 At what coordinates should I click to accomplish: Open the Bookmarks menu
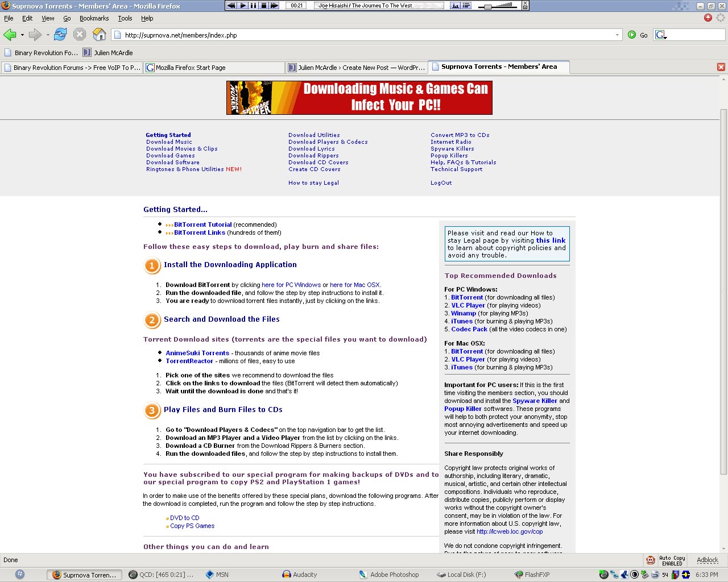click(94, 18)
